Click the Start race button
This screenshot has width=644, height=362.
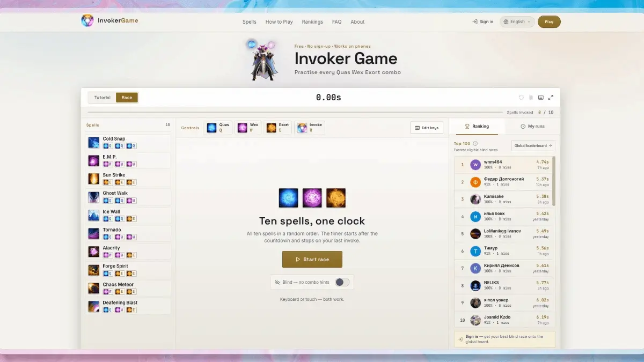pos(312,260)
